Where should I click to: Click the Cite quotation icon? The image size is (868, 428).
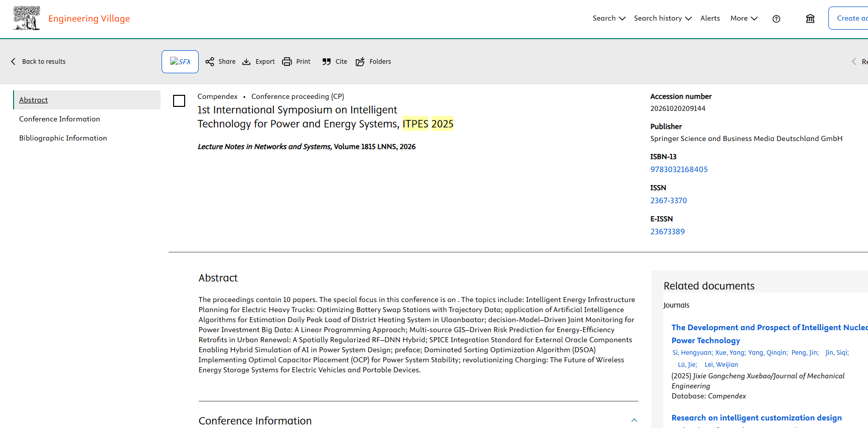327,62
